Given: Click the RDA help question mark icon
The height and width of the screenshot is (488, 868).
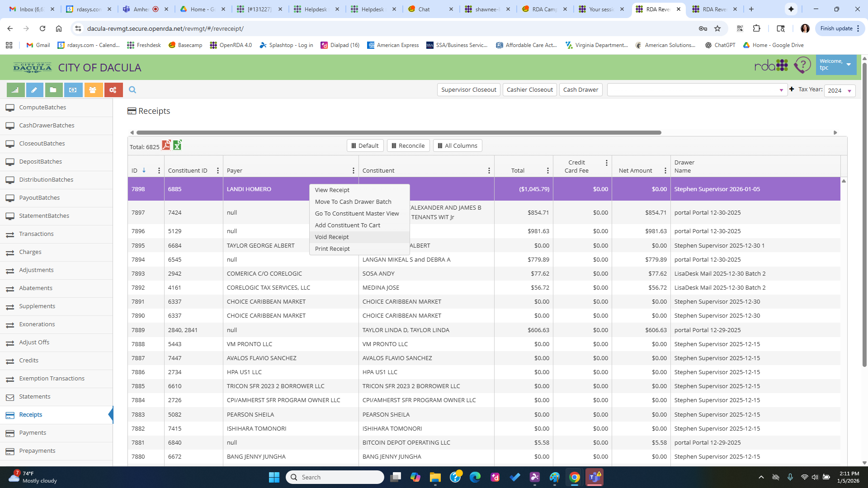Looking at the screenshot, I should click(x=802, y=66).
